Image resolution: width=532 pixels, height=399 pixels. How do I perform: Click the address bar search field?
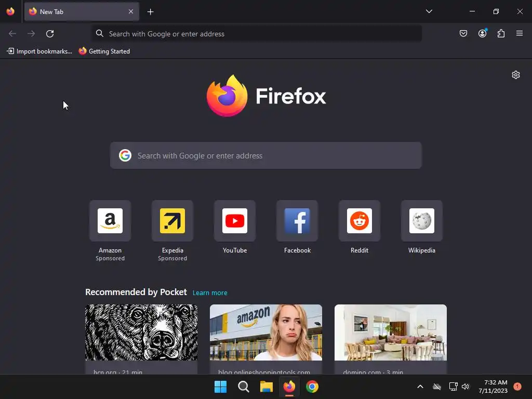[257, 34]
